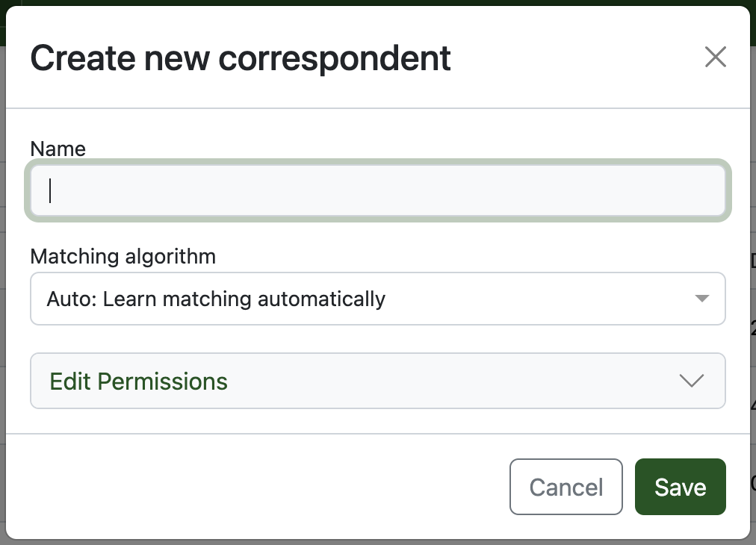Click the "Matching algorithm" label

coord(123,257)
